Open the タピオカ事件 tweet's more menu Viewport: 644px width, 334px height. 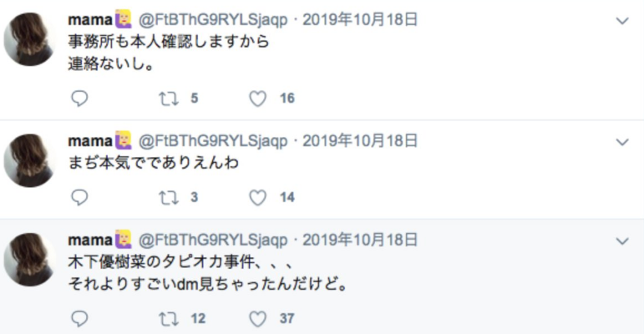pyautogui.click(x=621, y=240)
